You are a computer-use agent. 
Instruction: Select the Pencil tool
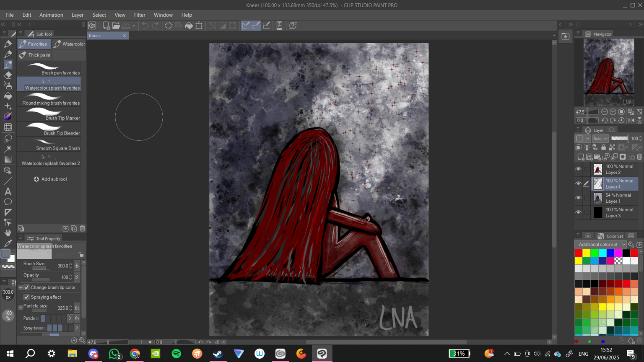tap(8, 54)
